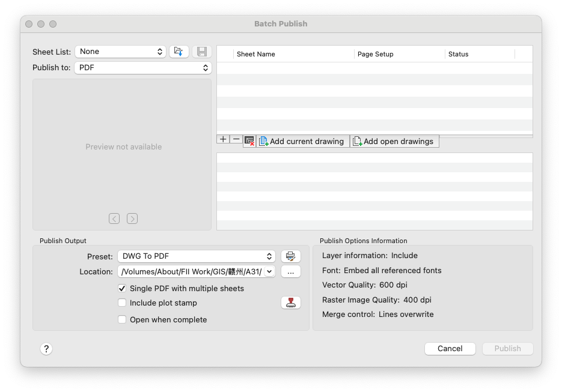Enable Include plot stamp checkbox
Image resolution: width=562 pixels, height=392 pixels.
(x=122, y=303)
